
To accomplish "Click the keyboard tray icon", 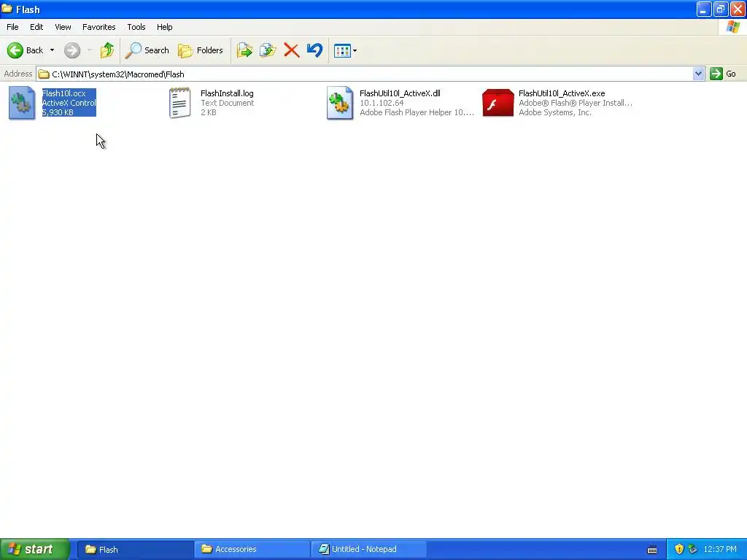I will [x=652, y=550].
